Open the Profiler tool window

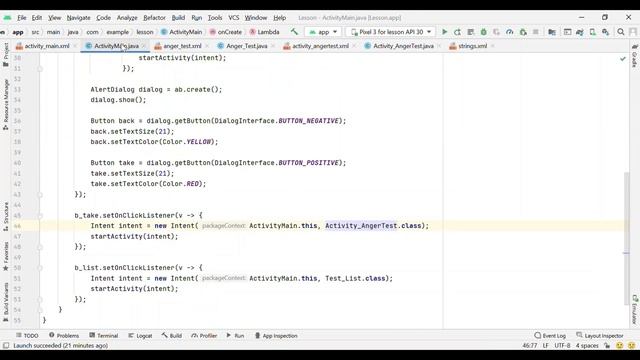[x=204, y=336]
